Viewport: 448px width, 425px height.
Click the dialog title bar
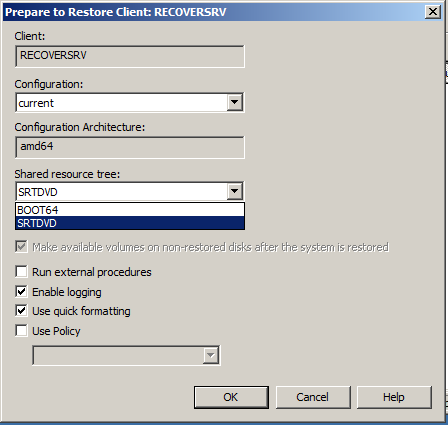(213, 12)
